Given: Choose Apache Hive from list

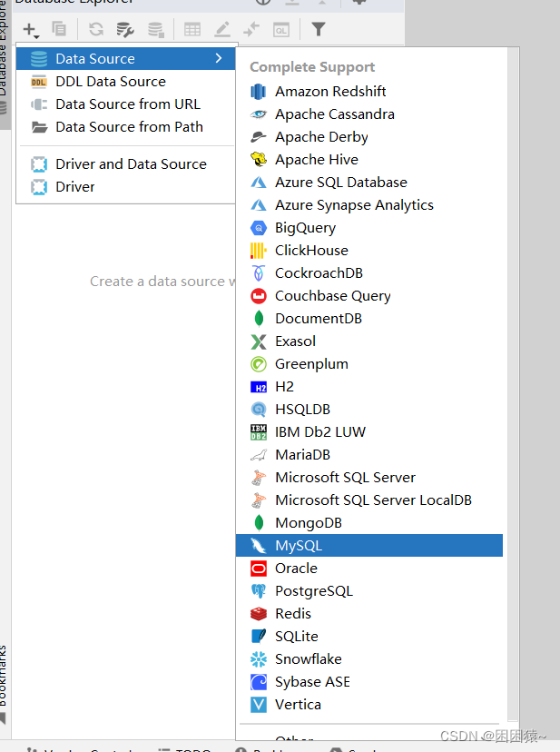Looking at the screenshot, I should [369, 159].
